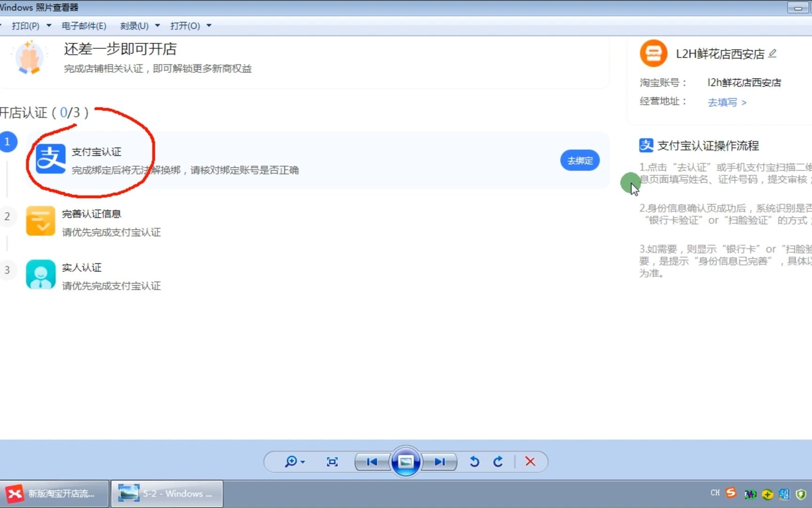The image size is (812, 508).
Task: Click the actual size fit icon
Action: click(332, 462)
